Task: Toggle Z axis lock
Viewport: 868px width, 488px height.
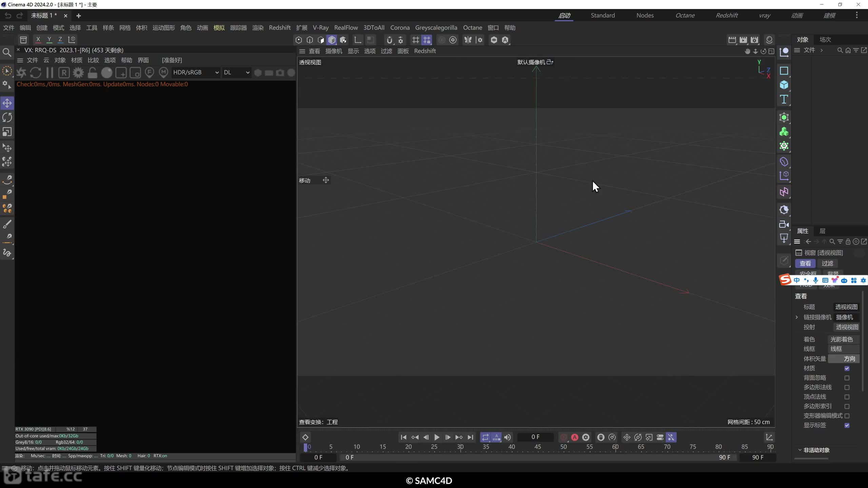Action: (x=60, y=39)
